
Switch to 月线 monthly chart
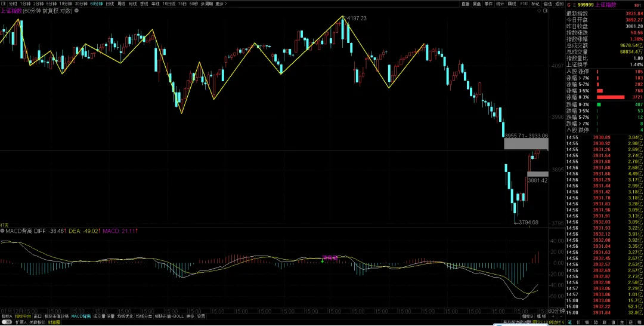click(132, 4)
